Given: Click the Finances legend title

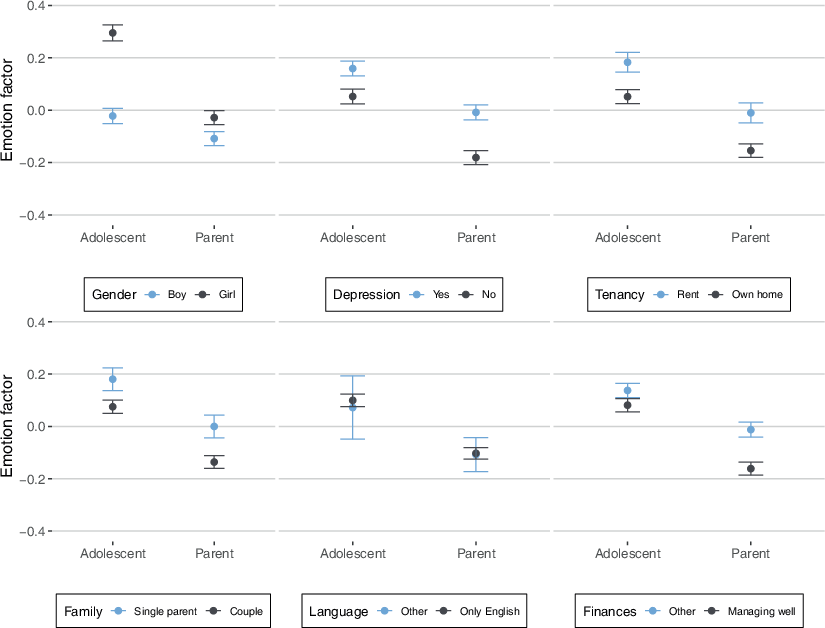Looking at the screenshot, I should pos(611,611).
